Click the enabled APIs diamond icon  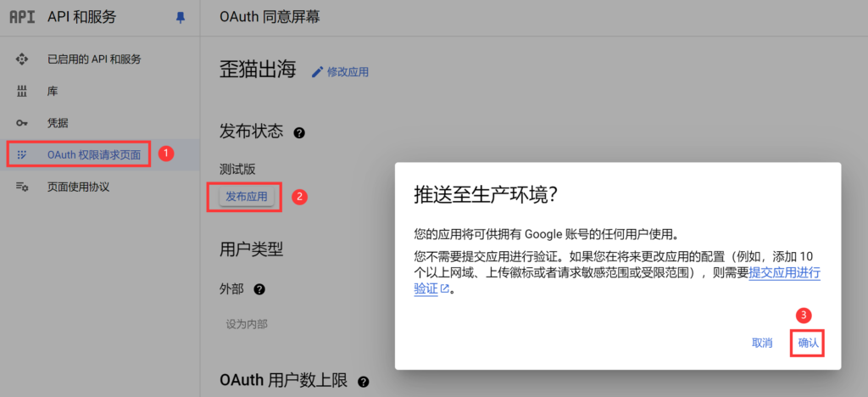tap(21, 59)
